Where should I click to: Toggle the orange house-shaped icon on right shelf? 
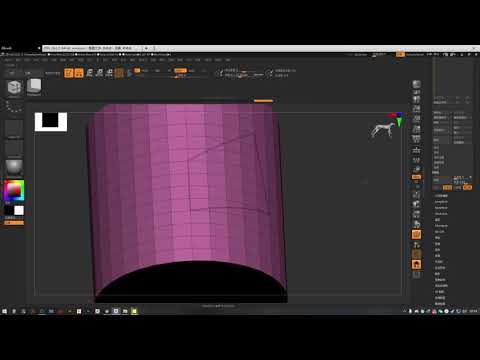tap(416, 265)
